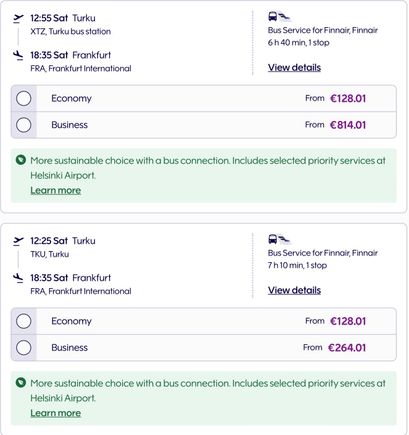
Task: Open Learn more in second green notice
Action: click(x=56, y=413)
